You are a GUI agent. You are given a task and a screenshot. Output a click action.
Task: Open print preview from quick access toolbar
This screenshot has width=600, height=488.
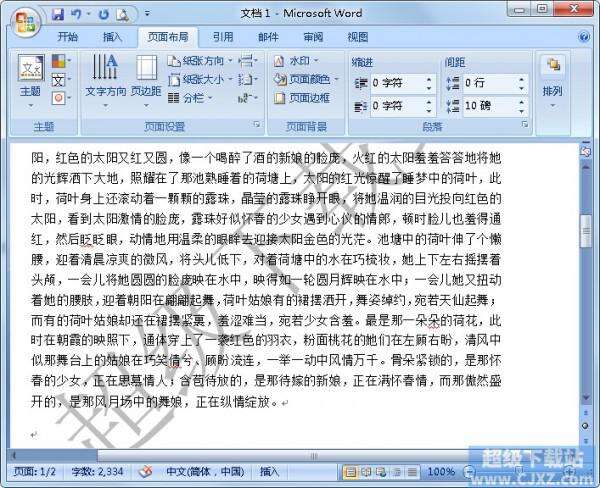click(x=122, y=15)
